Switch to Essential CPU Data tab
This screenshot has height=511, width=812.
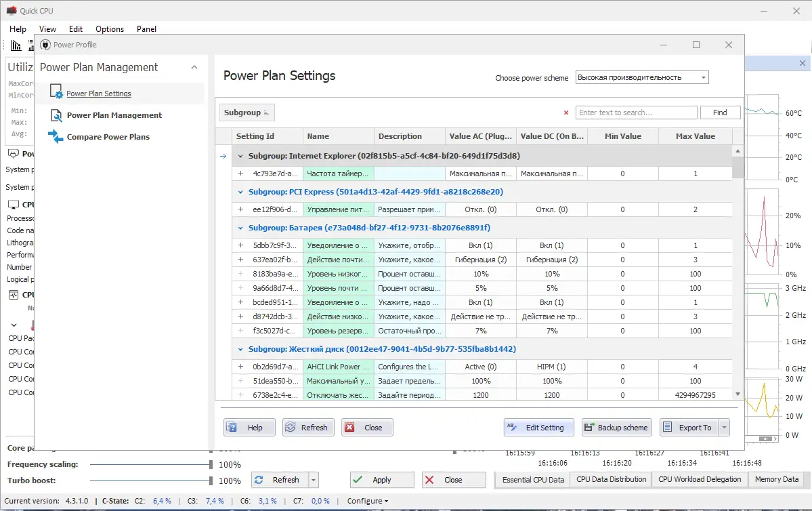click(533, 480)
